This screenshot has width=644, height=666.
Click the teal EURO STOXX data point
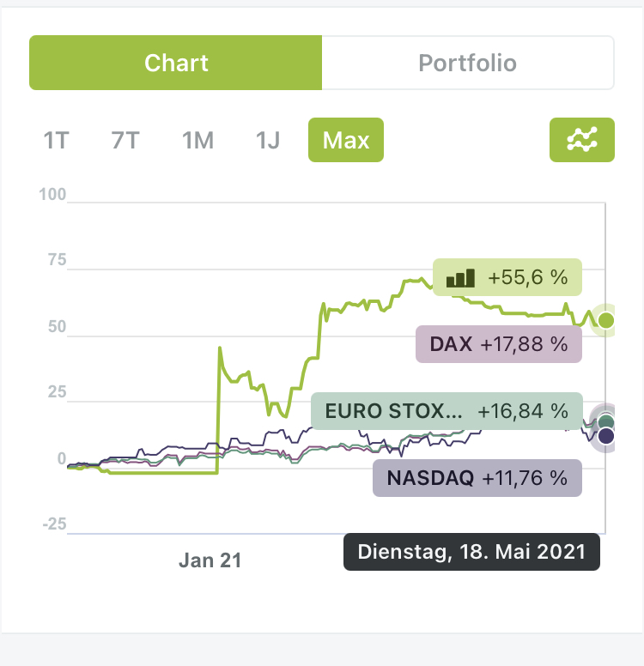606,421
